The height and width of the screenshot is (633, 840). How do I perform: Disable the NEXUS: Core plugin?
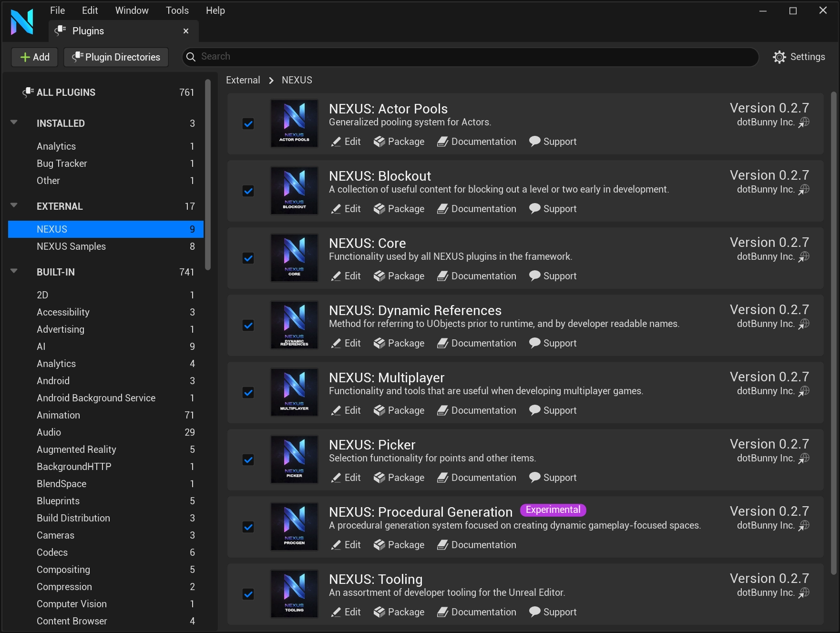pyautogui.click(x=248, y=258)
